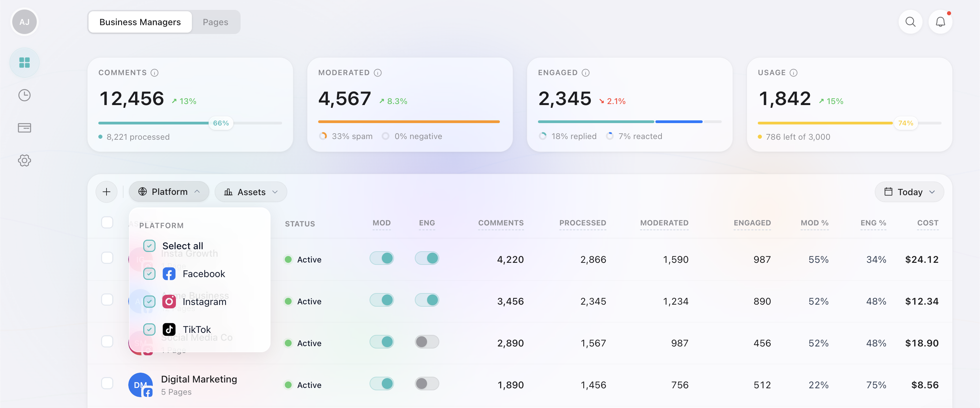This screenshot has width=980, height=408.
Task: Open the Today date range selector
Action: (x=909, y=192)
